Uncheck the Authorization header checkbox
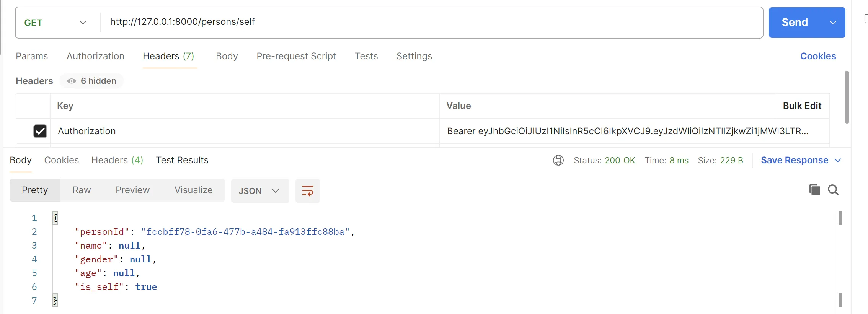Viewport: 868px width, 314px height. (40, 131)
